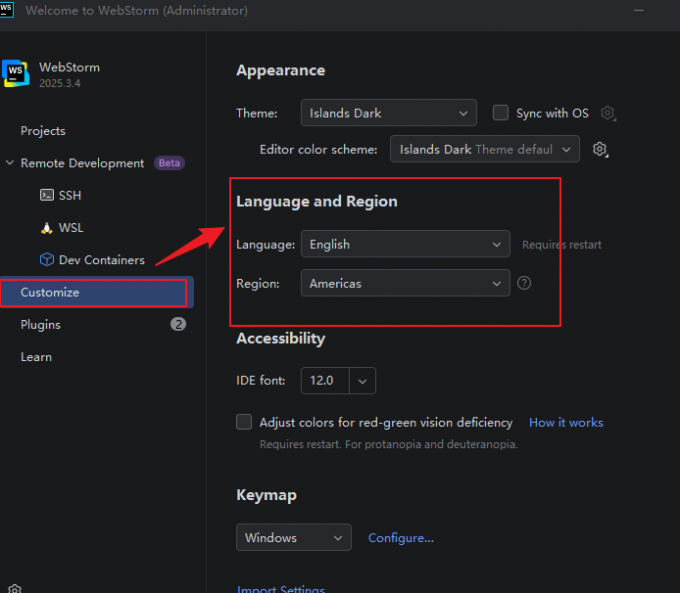
Task: Click the WebStorm version 2025.3.4 text
Action: point(60,83)
